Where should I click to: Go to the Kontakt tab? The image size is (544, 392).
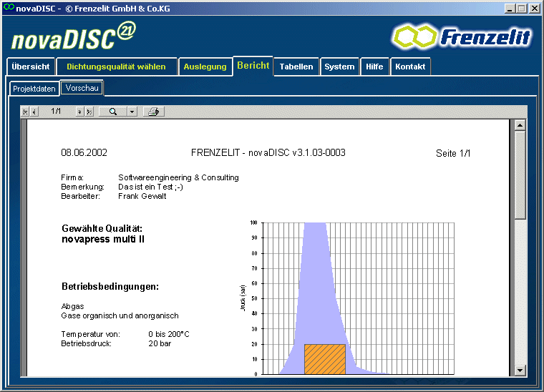[410, 67]
